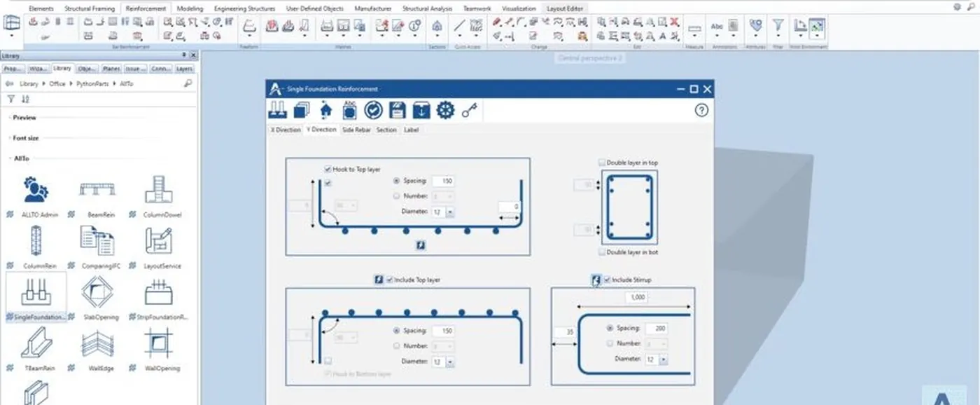Toggle the Hook to Top layer checkbox
Image resolution: width=980 pixels, height=405 pixels.
pos(328,170)
